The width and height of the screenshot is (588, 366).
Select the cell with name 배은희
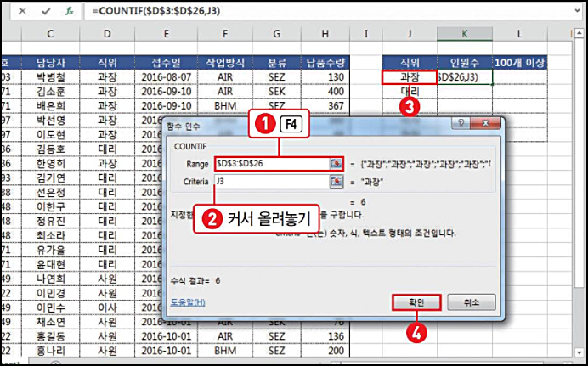click(50, 106)
